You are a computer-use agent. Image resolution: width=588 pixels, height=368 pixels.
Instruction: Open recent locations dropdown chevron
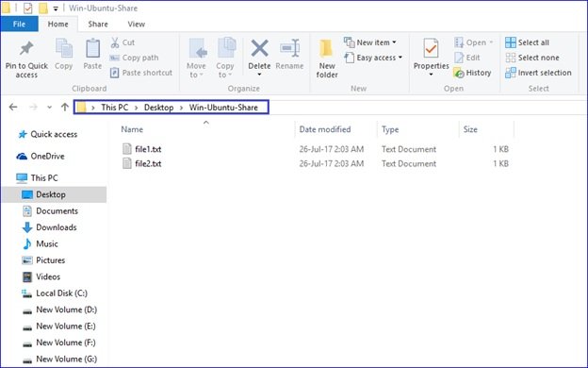[x=49, y=108]
